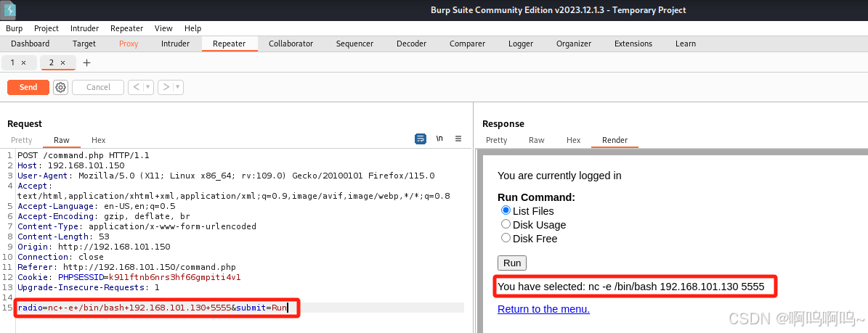Open the Help menu
Viewport: 868px width, 333px height.
coord(192,28)
